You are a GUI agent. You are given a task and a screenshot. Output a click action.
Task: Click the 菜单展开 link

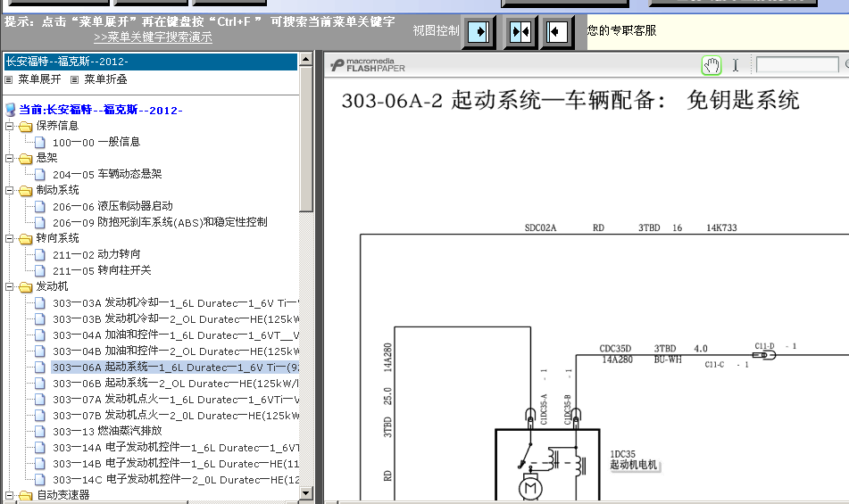coord(39,79)
